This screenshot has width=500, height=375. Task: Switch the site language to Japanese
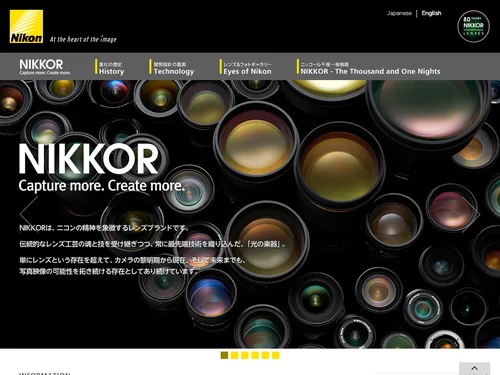399,13
